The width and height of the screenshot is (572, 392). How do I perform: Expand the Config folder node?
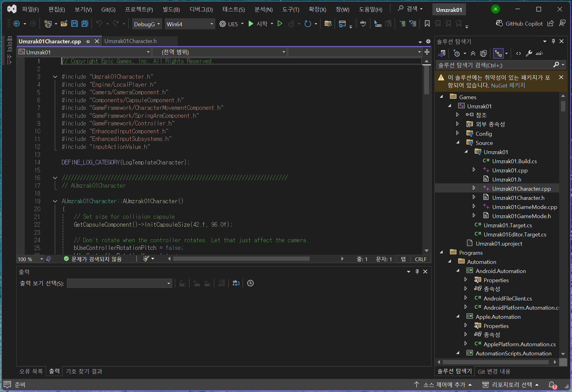click(x=458, y=133)
